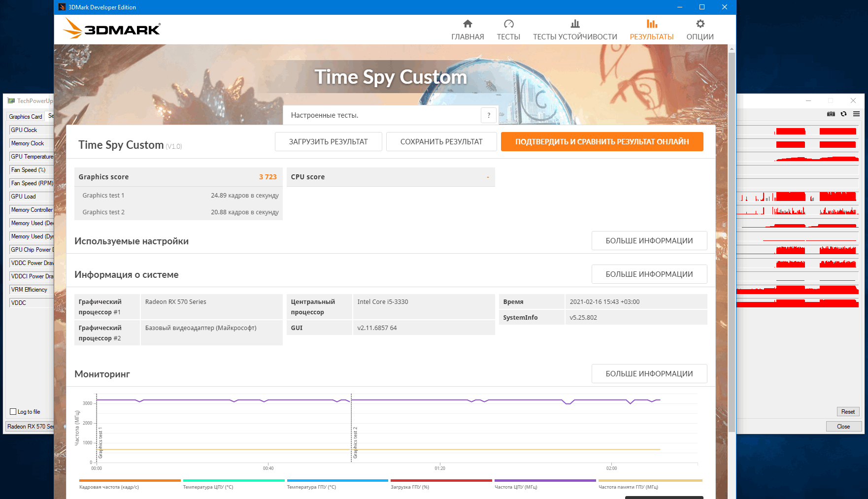Click GPU Temperature sensor in TechPowerUp
Viewport: 868px width, 499px height.
click(x=32, y=157)
